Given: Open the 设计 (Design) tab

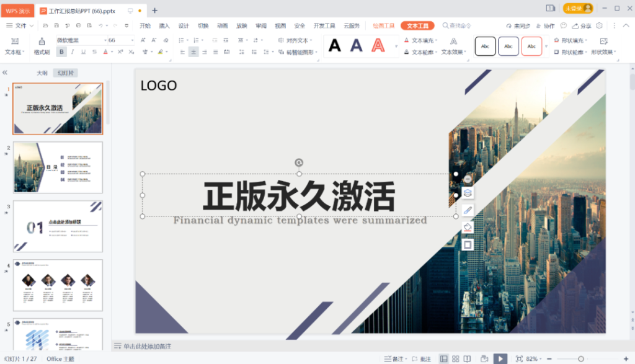Looking at the screenshot, I should tap(184, 25).
